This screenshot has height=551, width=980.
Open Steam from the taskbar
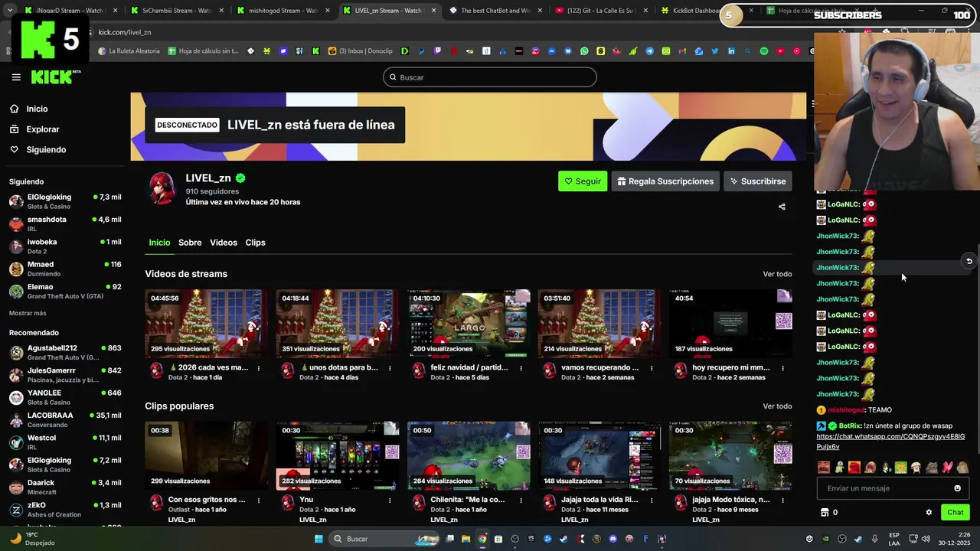pyautogui.click(x=563, y=539)
